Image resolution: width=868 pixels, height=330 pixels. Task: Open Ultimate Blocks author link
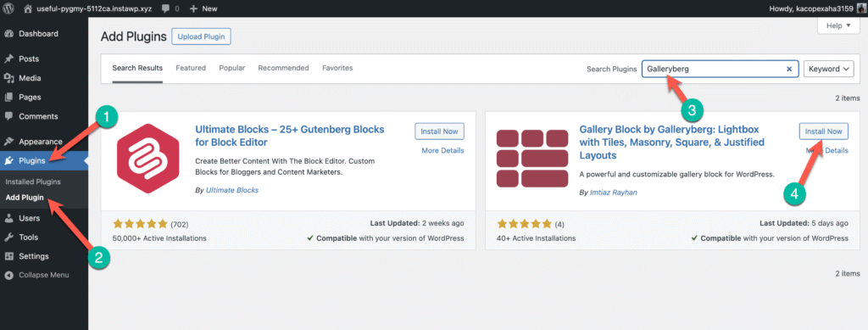coord(232,190)
